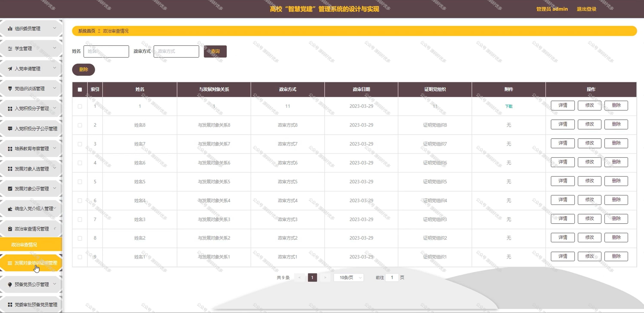
Task: Click the chart icon beside 发展对象公示管理
Action: pos(10,189)
